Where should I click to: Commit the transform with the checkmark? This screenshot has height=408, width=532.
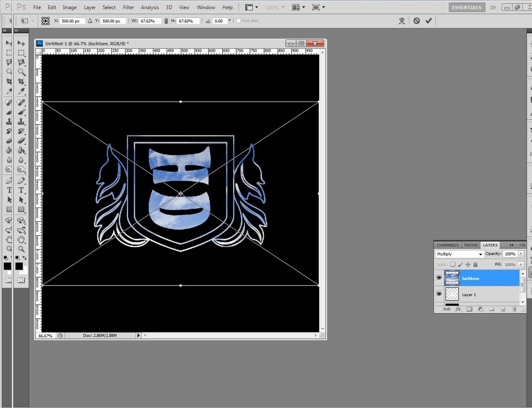(x=428, y=20)
